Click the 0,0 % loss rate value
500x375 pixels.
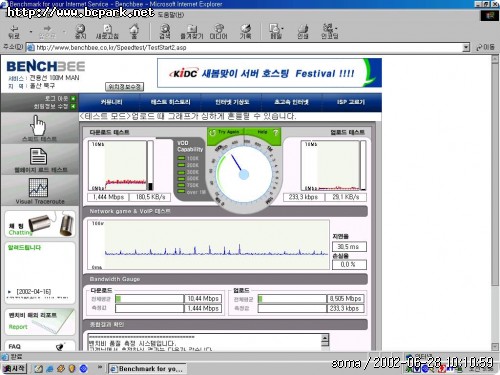(x=349, y=265)
